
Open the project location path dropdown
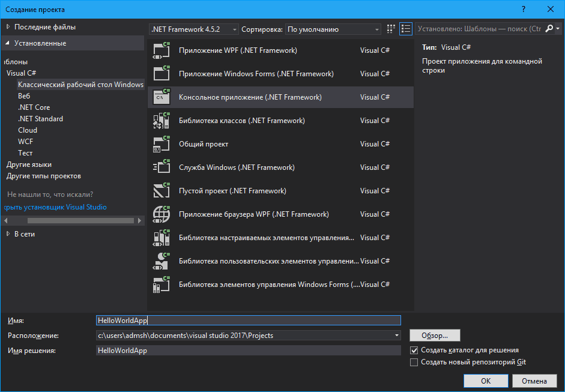pos(397,336)
